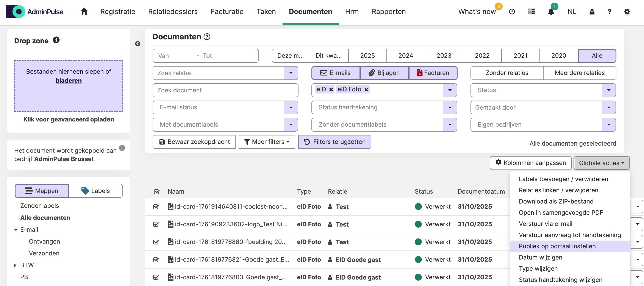The height and width of the screenshot is (286, 644).
Task: Open the settings gear icon in navbar
Action: (627, 12)
